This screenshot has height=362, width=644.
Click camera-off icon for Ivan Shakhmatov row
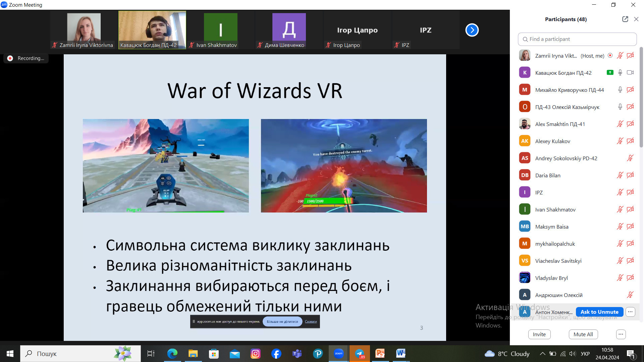(x=630, y=209)
